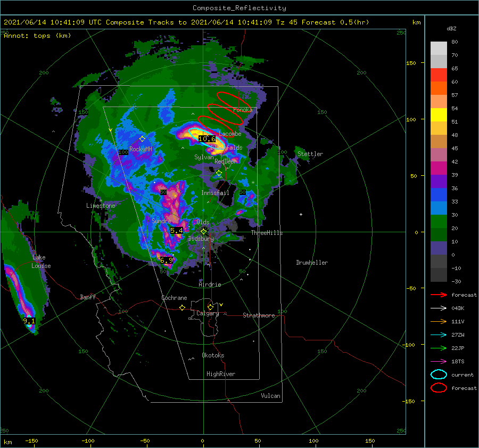479x448 pixels.
Task: Click the yellow diamond marker above Calgary
Action: coord(210,307)
